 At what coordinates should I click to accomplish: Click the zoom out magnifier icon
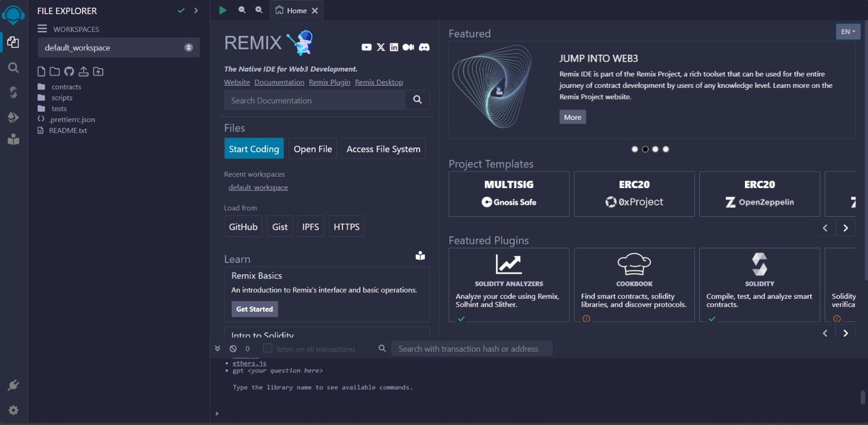point(242,10)
